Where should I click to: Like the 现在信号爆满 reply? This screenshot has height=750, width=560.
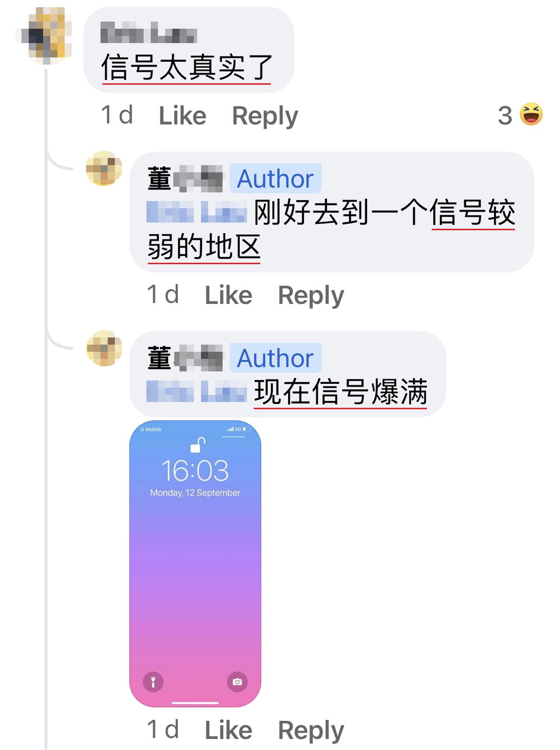click(228, 730)
